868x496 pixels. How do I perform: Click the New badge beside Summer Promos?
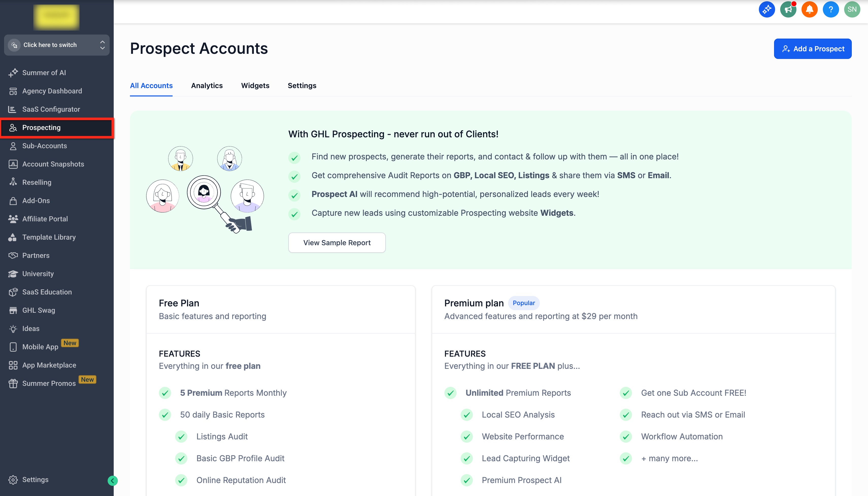(x=88, y=379)
